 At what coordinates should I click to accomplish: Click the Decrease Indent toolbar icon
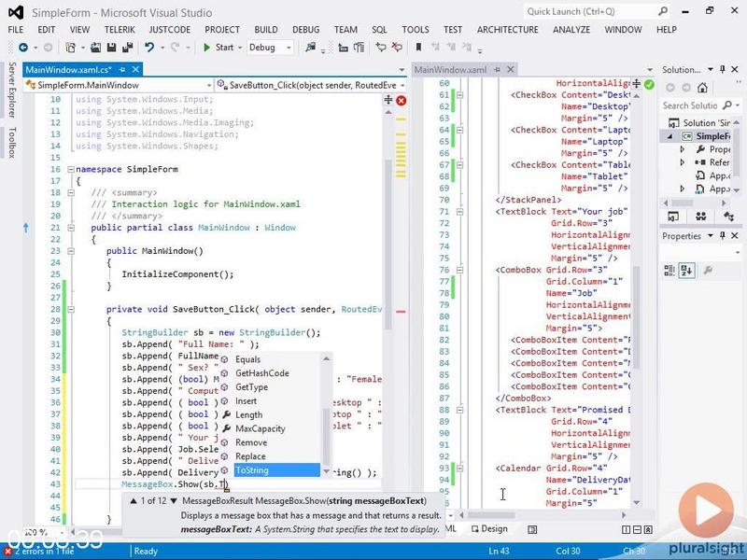(343, 48)
